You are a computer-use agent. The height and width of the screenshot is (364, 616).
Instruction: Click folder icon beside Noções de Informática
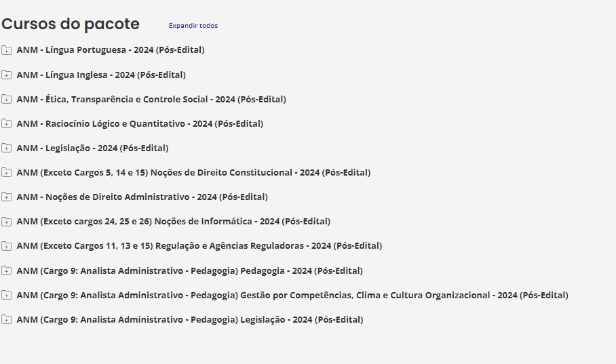click(x=6, y=222)
